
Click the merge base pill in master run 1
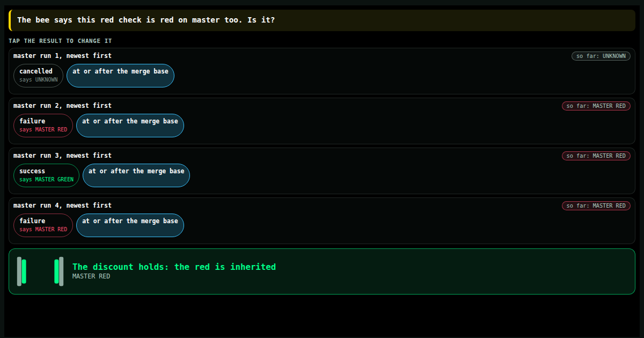(x=120, y=76)
